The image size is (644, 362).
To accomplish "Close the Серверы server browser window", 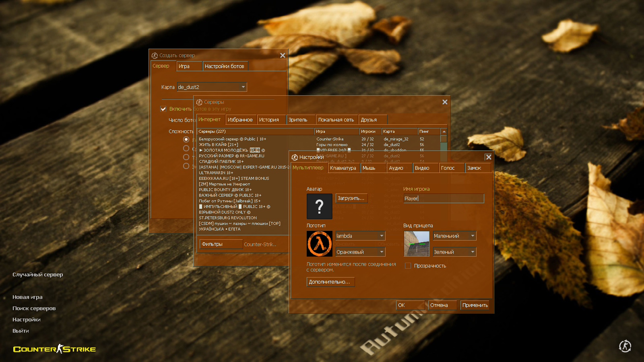I will pos(445,102).
